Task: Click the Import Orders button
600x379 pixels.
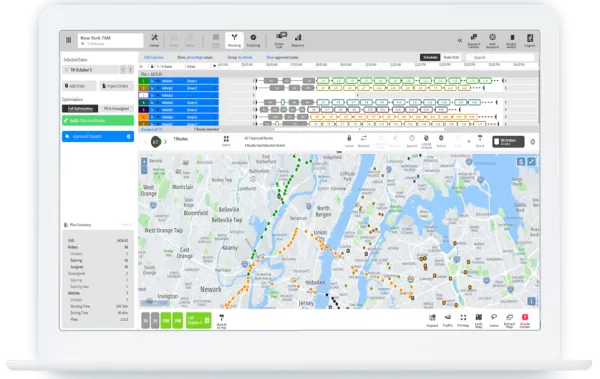Action: coord(116,86)
